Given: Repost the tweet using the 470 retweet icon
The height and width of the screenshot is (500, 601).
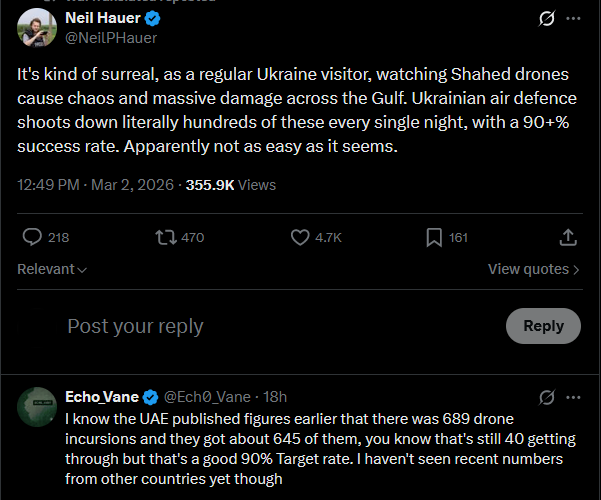Looking at the screenshot, I should point(166,237).
